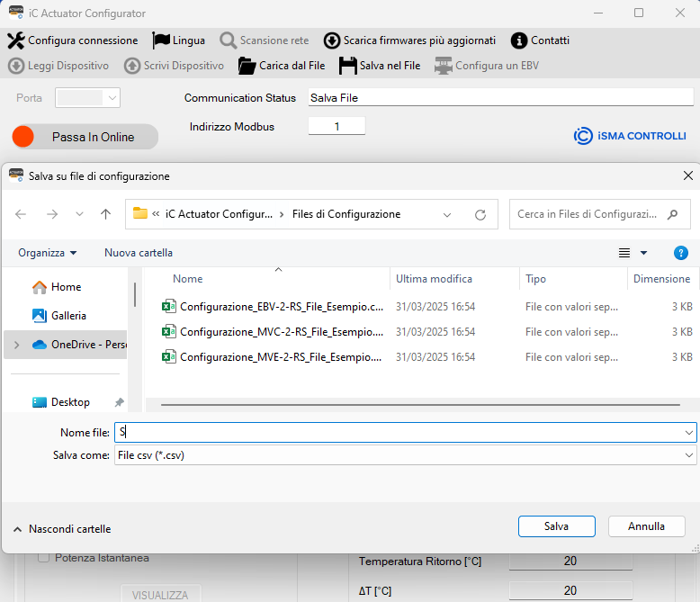Viewport: 700px width, 602px height.
Task: Click Salva nel File floppy icon
Action: click(347, 66)
